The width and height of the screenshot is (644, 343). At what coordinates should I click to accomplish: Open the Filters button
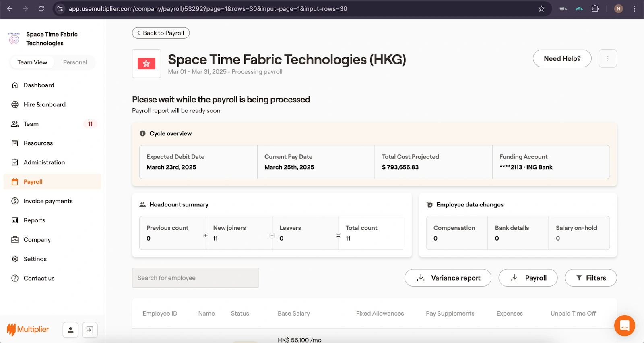tap(590, 278)
